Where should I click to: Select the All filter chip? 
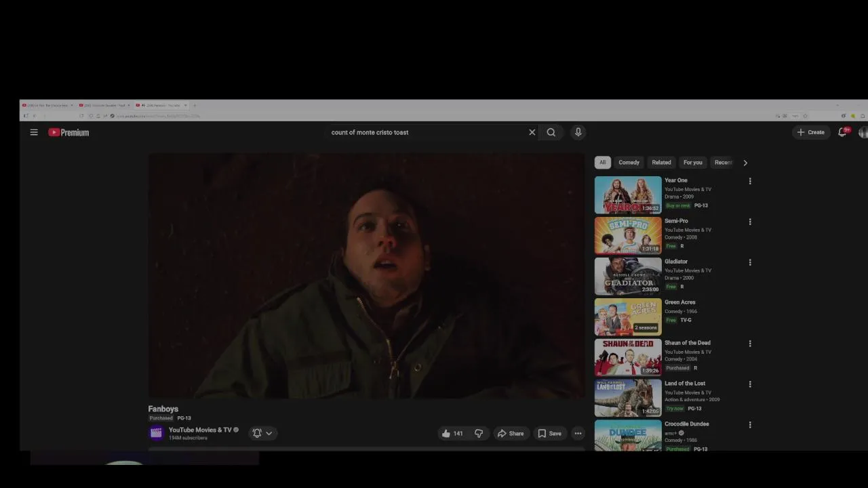602,163
